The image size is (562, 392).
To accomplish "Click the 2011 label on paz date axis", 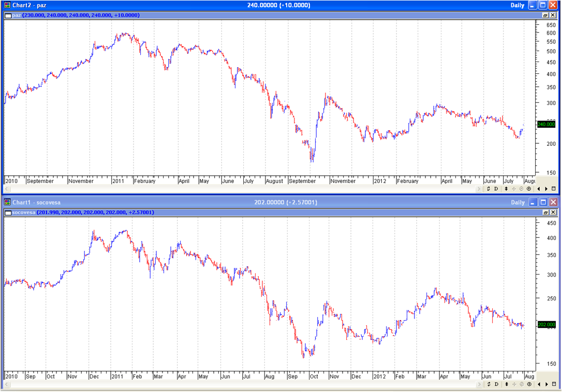I will pos(118,181).
